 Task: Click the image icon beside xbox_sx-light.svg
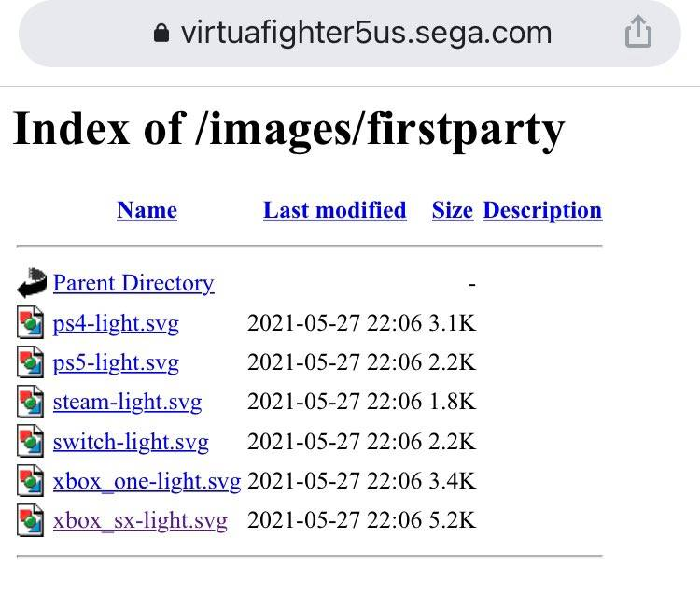(x=31, y=521)
